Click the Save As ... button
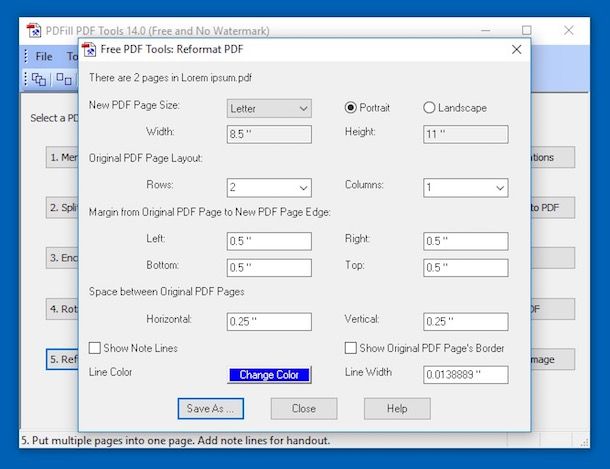Screen dimensions: 610x469 210,408
